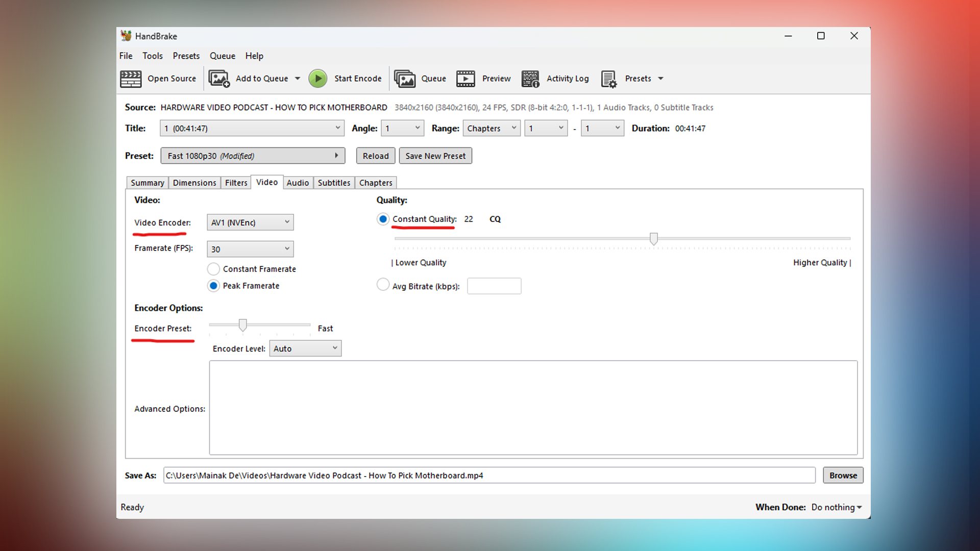Click the Avg Bitrate input field
The width and height of the screenshot is (980, 551).
click(494, 286)
